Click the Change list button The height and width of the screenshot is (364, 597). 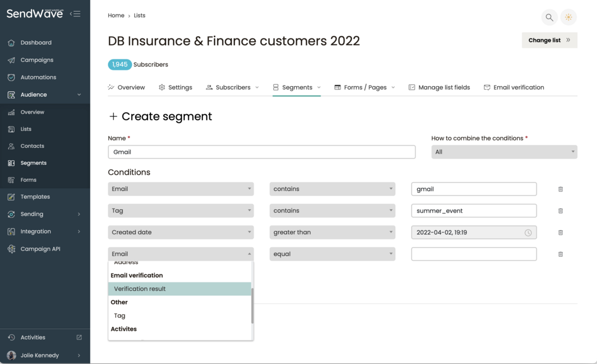coord(549,40)
